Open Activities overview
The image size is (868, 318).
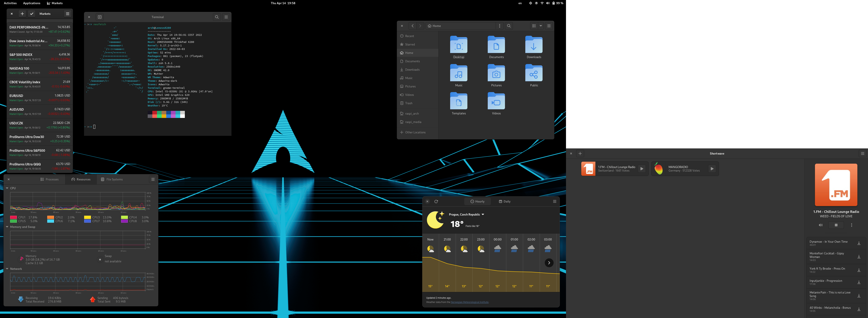pos(10,3)
